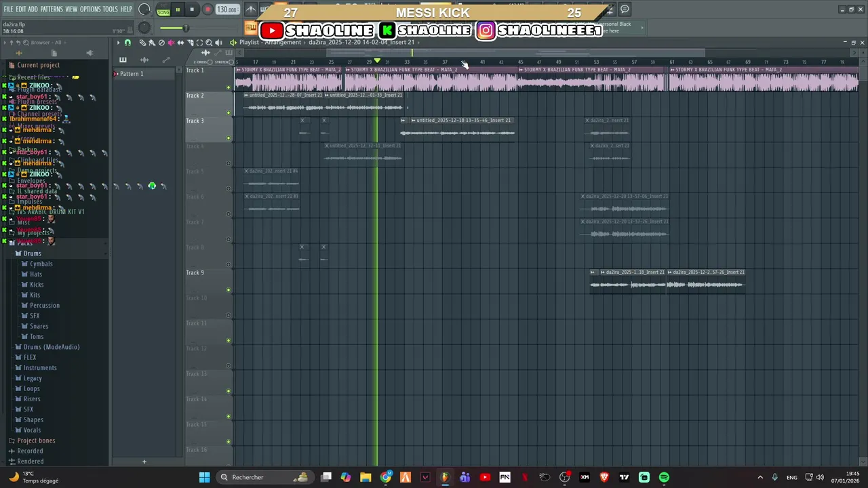Show audio clips in the picker panel
Screen dimensions: 868x488
click(x=144, y=60)
